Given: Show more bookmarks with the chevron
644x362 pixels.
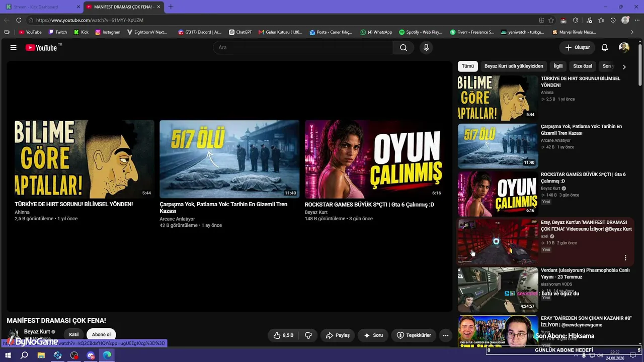Looking at the screenshot, I should (632, 32).
